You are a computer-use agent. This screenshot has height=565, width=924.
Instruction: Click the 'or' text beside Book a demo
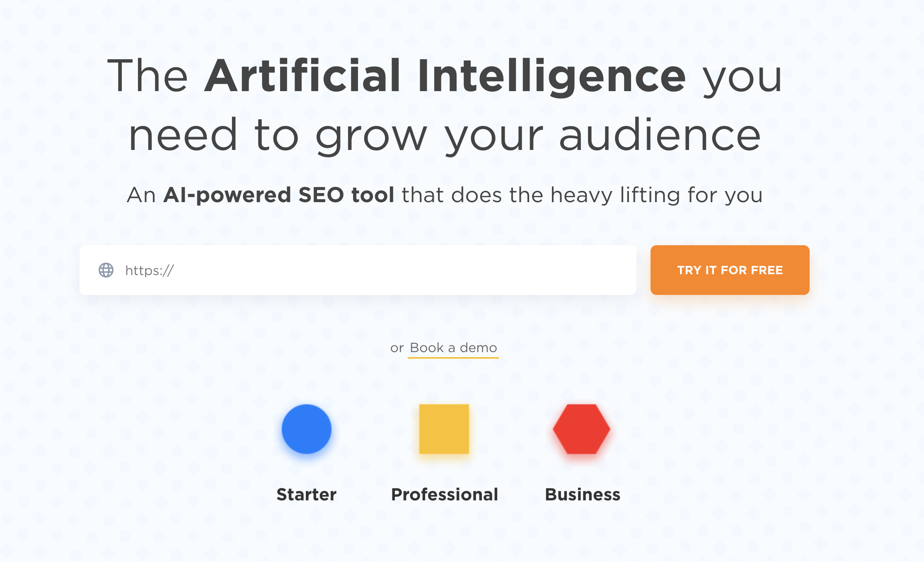pos(397,348)
